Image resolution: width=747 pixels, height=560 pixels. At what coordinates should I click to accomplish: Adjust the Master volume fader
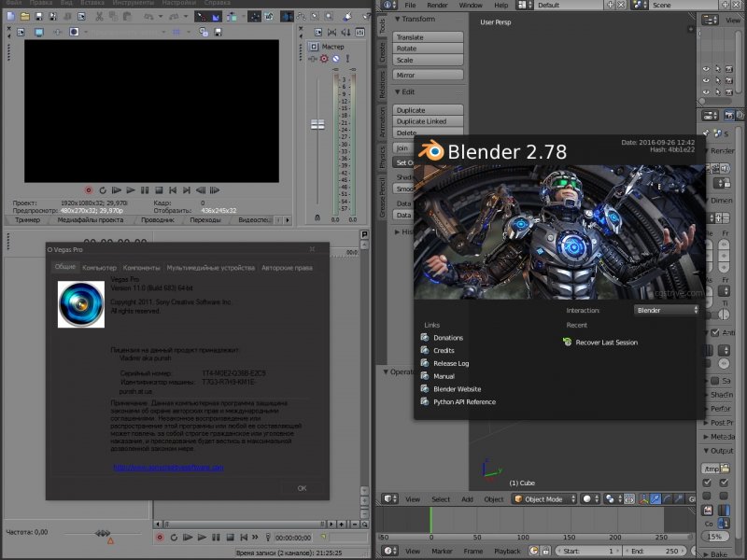[x=317, y=125]
